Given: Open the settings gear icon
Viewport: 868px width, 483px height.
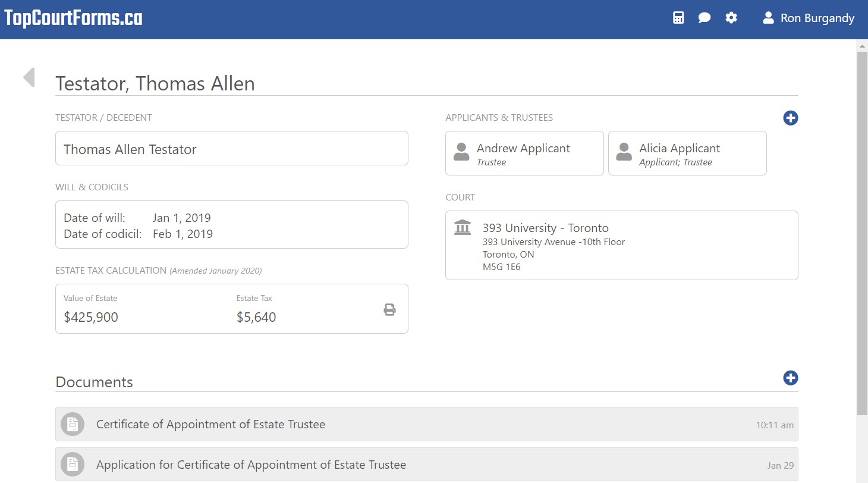Looking at the screenshot, I should [x=731, y=18].
